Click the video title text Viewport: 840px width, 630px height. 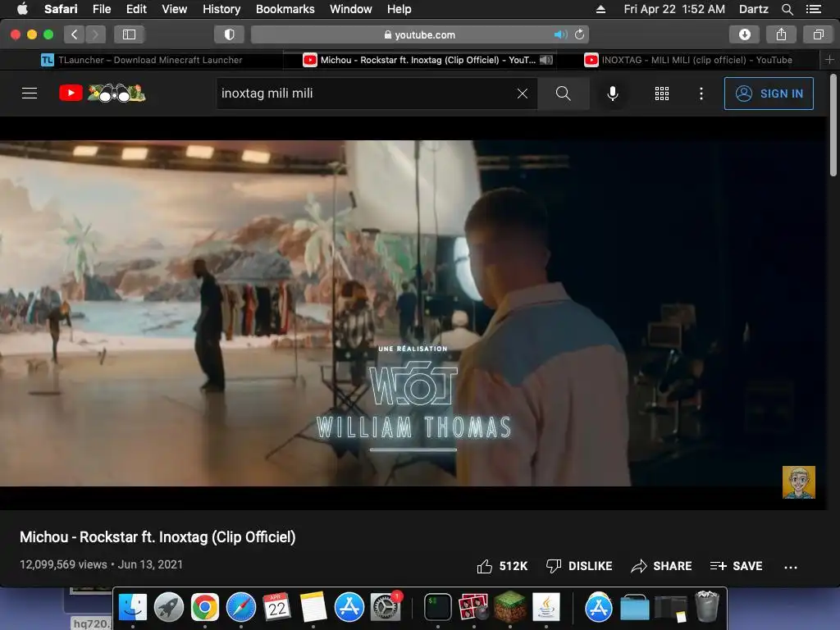(157, 537)
